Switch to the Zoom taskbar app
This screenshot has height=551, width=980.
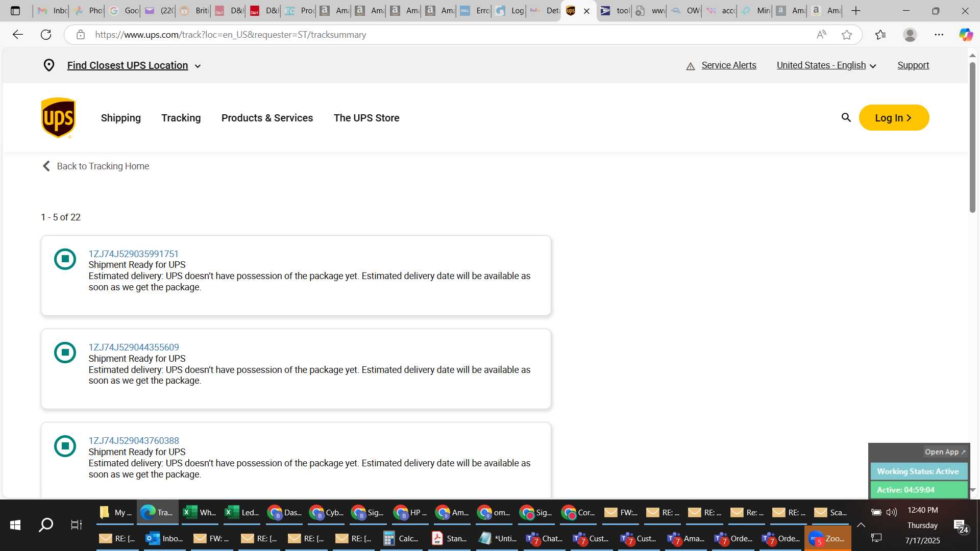827,538
